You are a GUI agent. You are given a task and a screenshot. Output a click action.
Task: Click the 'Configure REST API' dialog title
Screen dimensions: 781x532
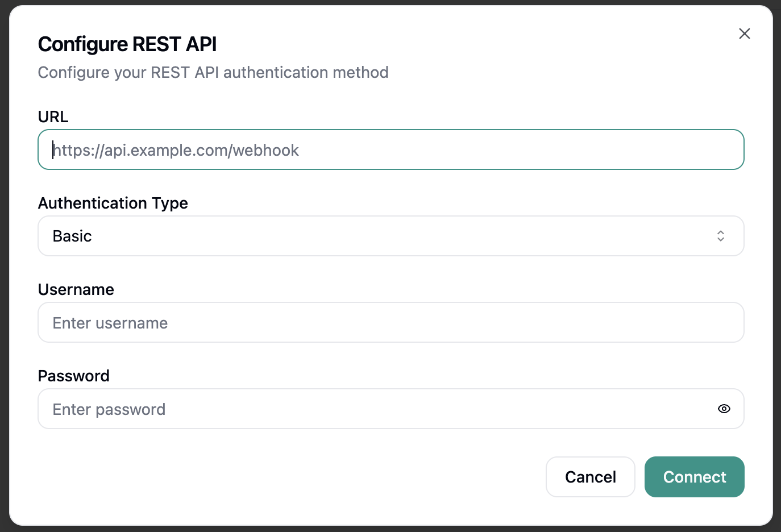[x=127, y=44]
